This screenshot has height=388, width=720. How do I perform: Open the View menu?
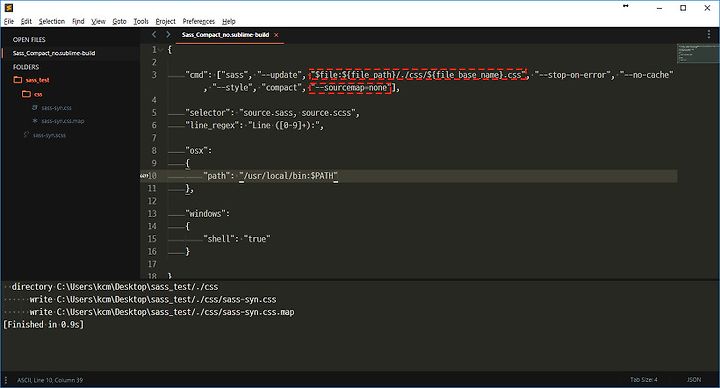(x=98, y=21)
